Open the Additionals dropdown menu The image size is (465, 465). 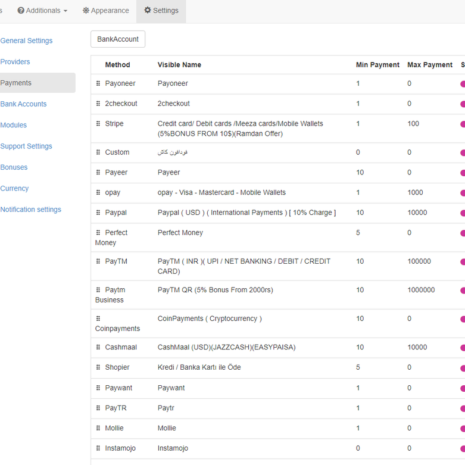42,11
